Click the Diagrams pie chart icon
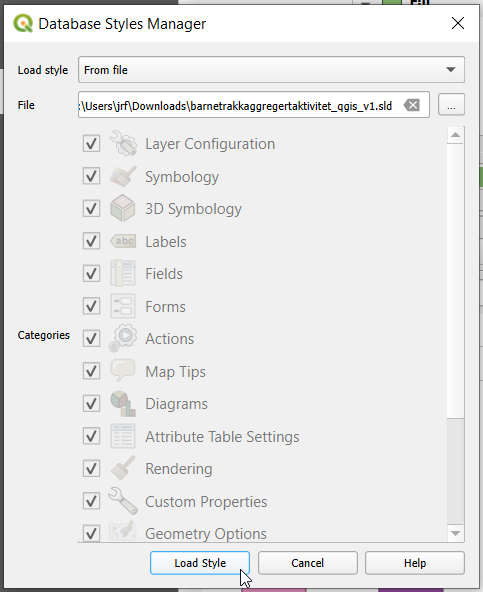The height and width of the screenshot is (592, 483). point(123,404)
